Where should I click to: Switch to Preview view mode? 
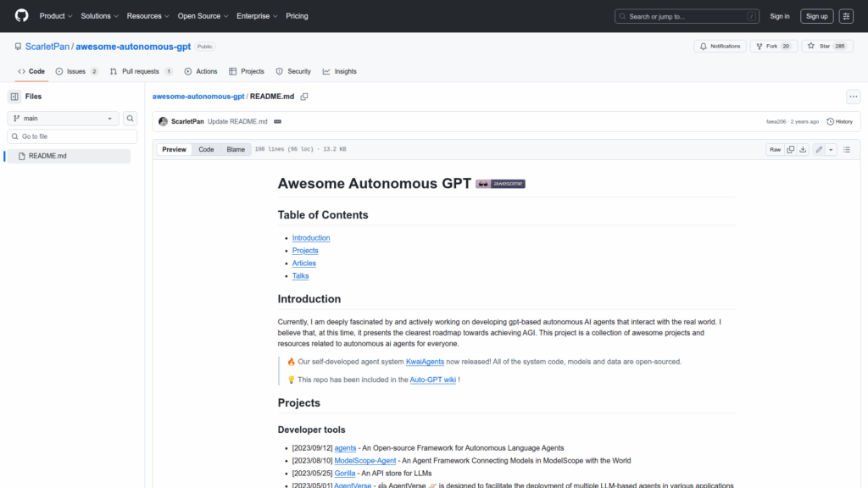point(174,149)
